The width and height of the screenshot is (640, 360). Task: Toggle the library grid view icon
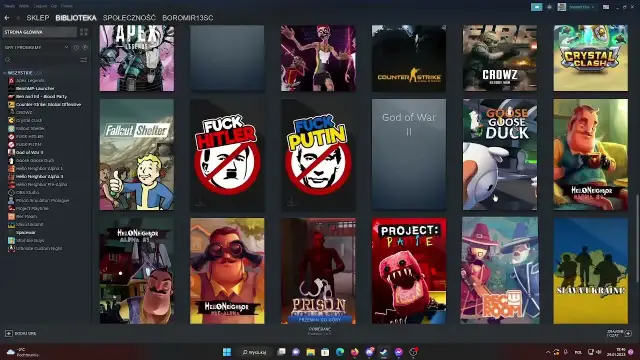click(84, 32)
